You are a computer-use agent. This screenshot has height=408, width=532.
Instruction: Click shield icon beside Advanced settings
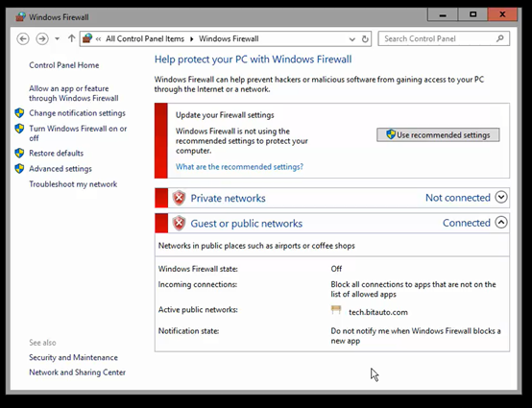click(x=19, y=169)
